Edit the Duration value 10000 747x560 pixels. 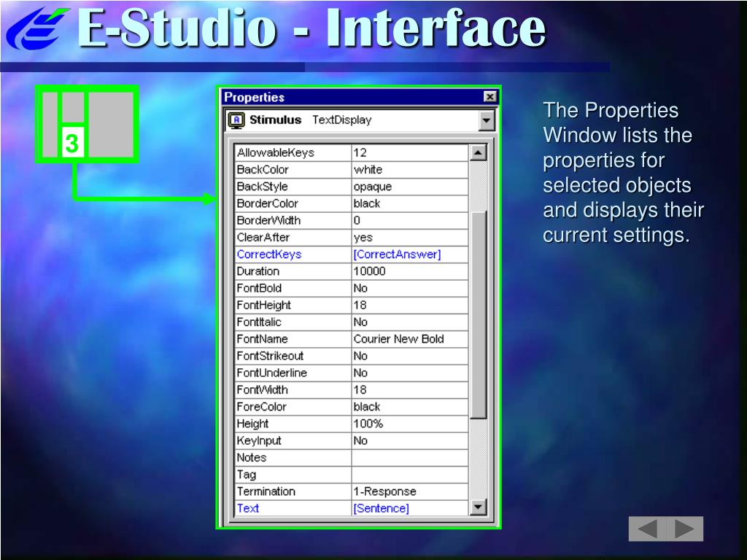click(x=410, y=271)
